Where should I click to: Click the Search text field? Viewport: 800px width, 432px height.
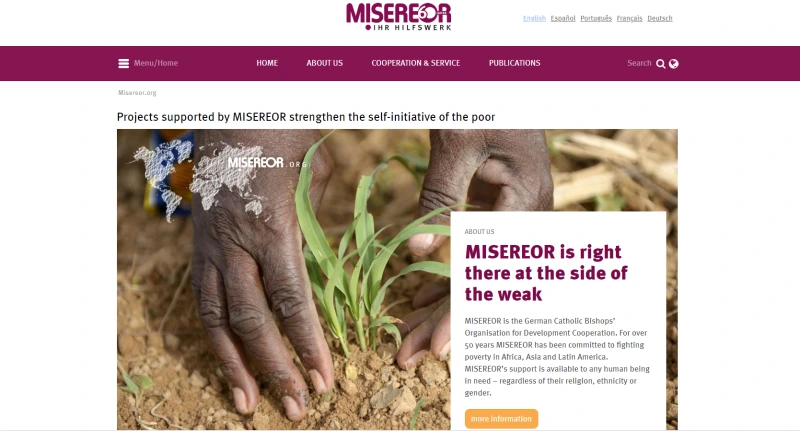(639, 63)
